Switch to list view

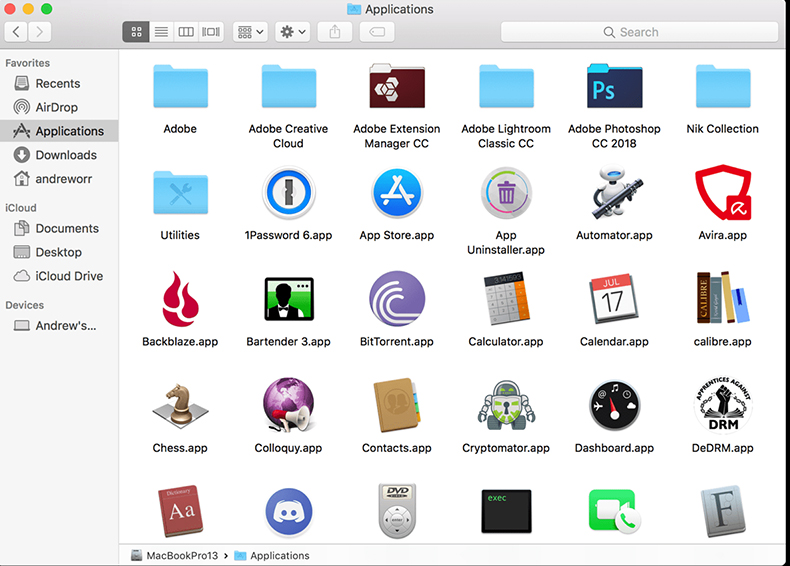(161, 32)
